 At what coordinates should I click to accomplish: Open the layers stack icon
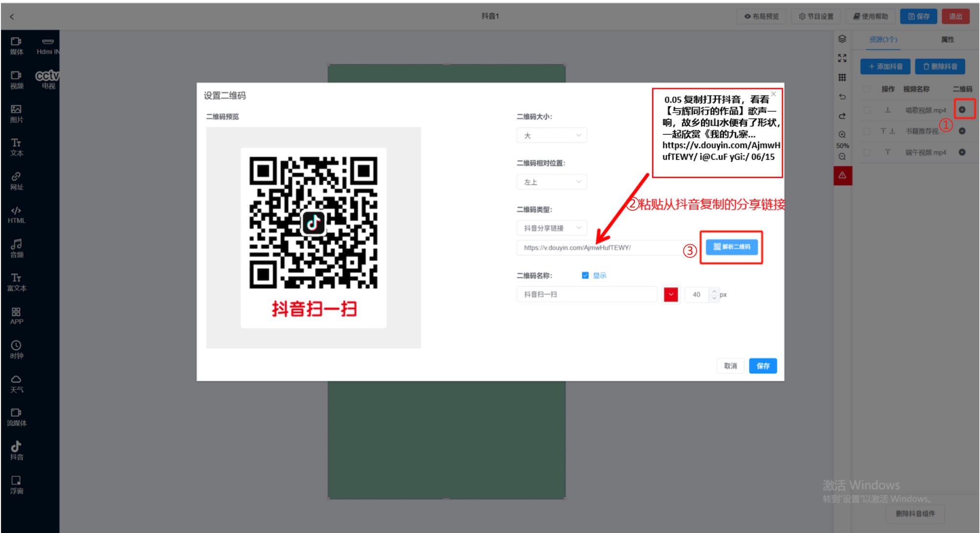pos(842,39)
